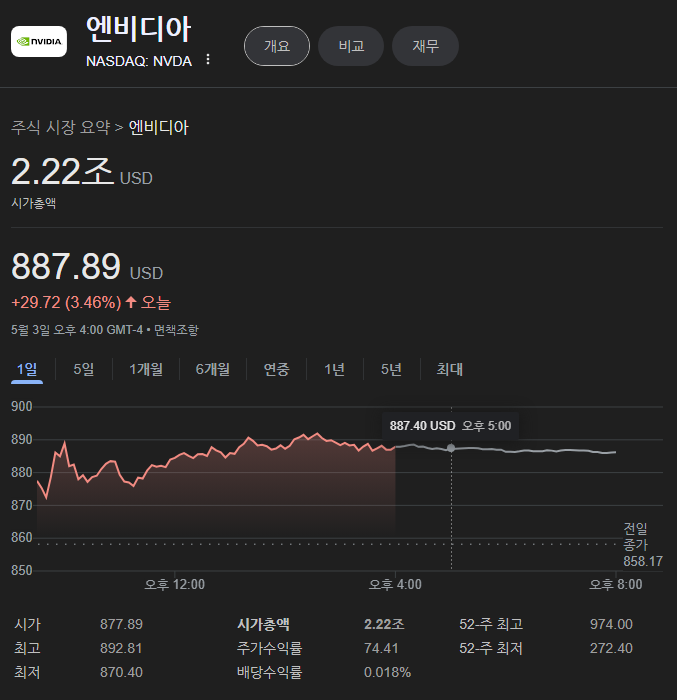The height and width of the screenshot is (700, 677).
Task: Click the 5월 3일 오후 4:00 GMT-4 timestamp
Action: click(x=77, y=330)
